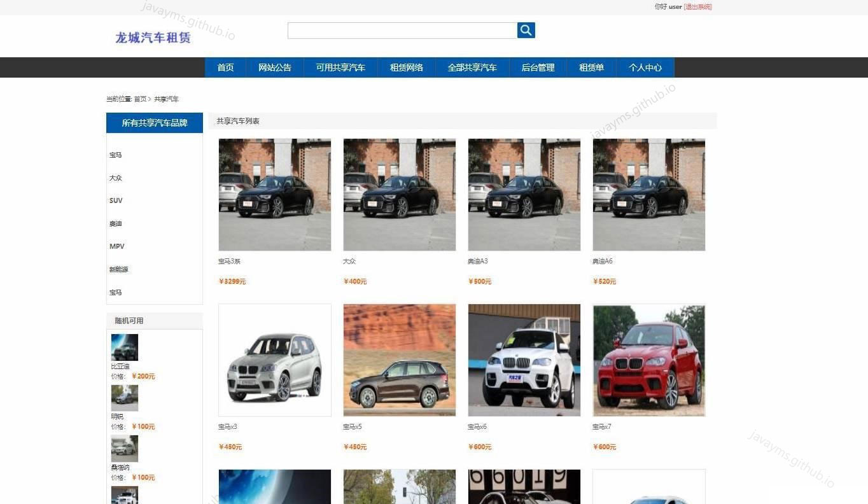Open the 租赁单 page

coord(591,67)
